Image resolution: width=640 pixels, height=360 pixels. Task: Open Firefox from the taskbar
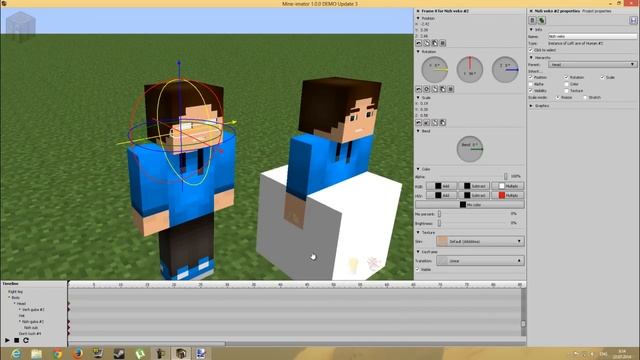tap(78, 353)
